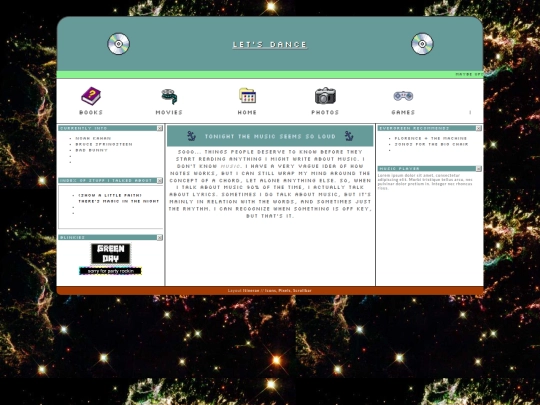Open the Scrollbar credit link in footer
The image size is (540, 405).
click(x=302, y=291)
